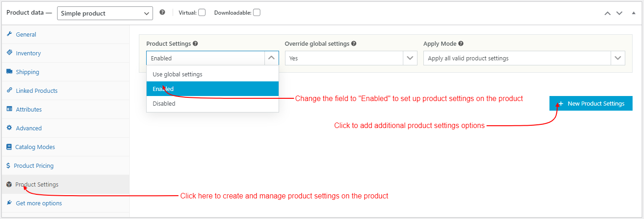Choose the highlighted Enabled option
This screenshot has height=219, width=644.
tap(212, 89)
